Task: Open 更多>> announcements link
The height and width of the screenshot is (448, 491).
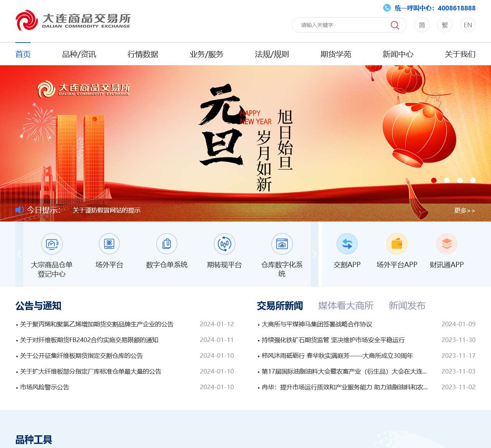Action: click(x=464, y=210)
